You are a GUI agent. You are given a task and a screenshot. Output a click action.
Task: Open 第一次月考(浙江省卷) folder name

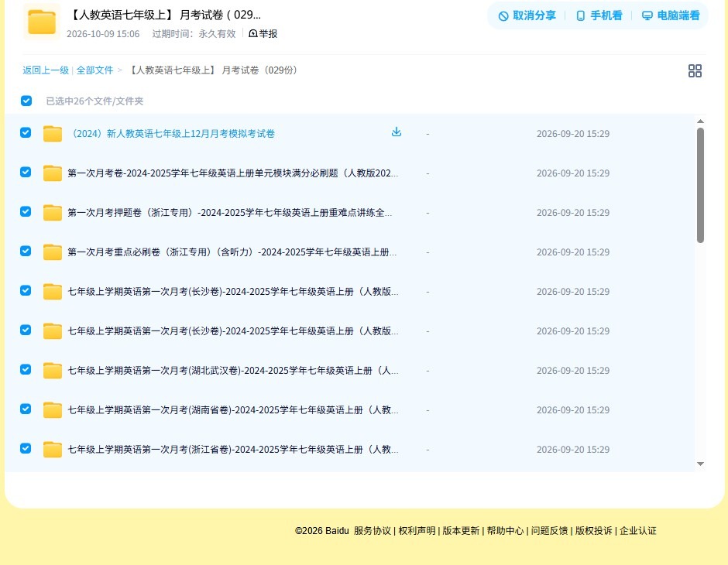(x=232, y=449)
